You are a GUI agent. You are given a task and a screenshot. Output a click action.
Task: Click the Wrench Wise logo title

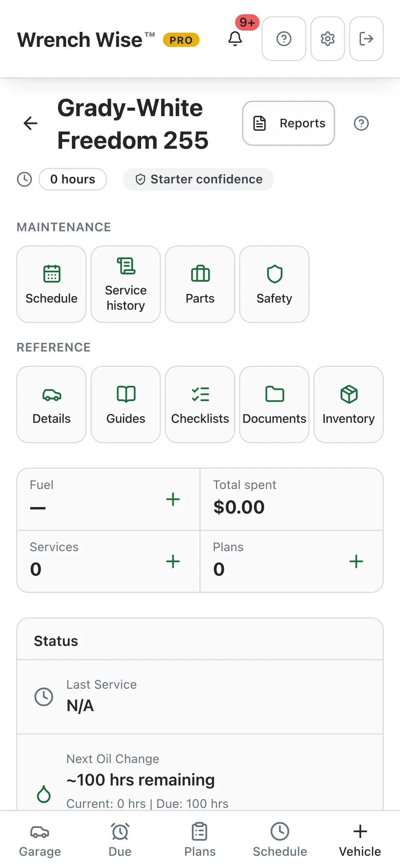[86, 39]
